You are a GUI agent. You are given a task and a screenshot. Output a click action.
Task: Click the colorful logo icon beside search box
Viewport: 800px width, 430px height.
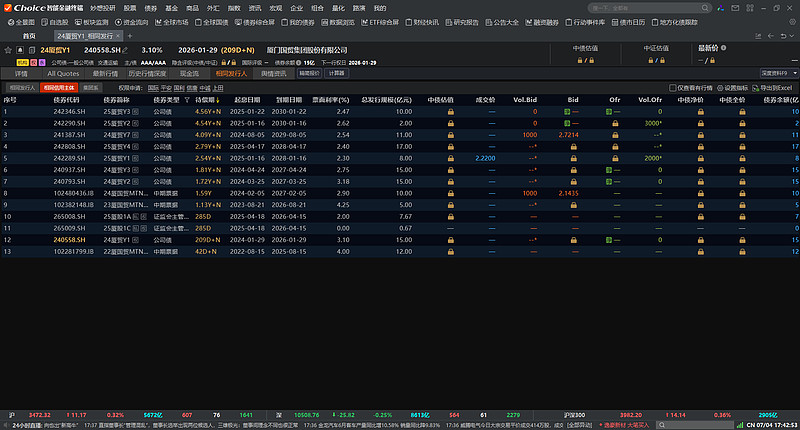click(720, 8)
